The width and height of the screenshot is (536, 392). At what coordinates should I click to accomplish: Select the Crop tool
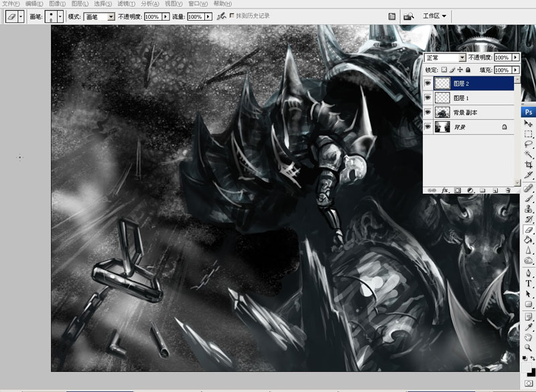[x=529, y=164]
